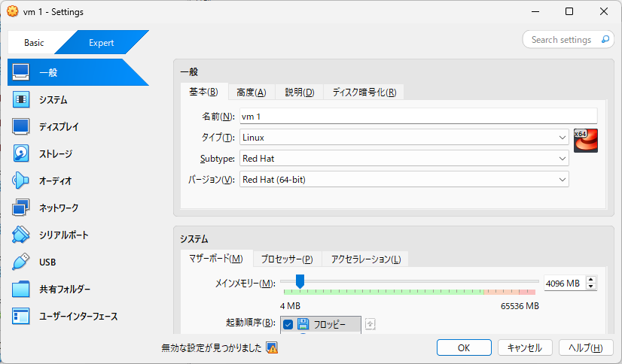Select the ディスク暗号化(R) tab
622x364 pixels.
[364, 93]
